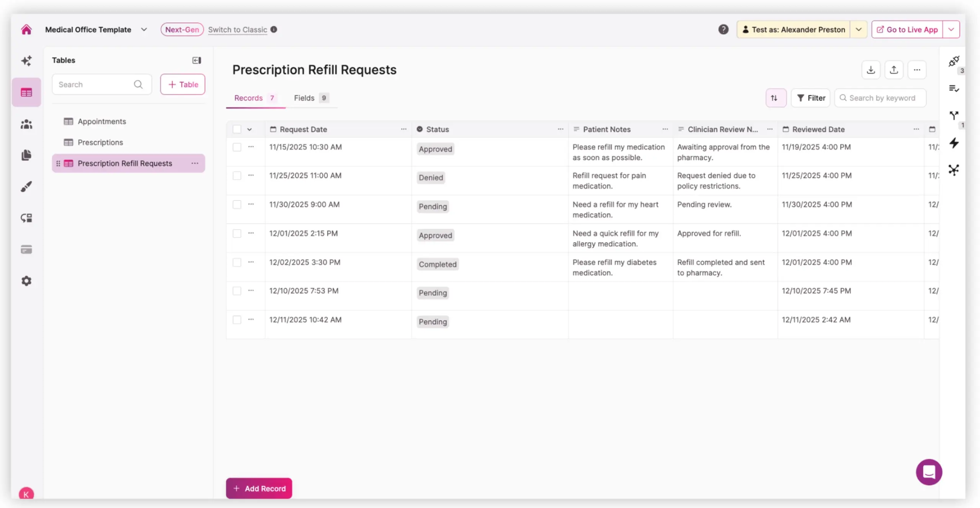Expand the Medical Office Template dropdown
The image size is (980, 508).
144,29
